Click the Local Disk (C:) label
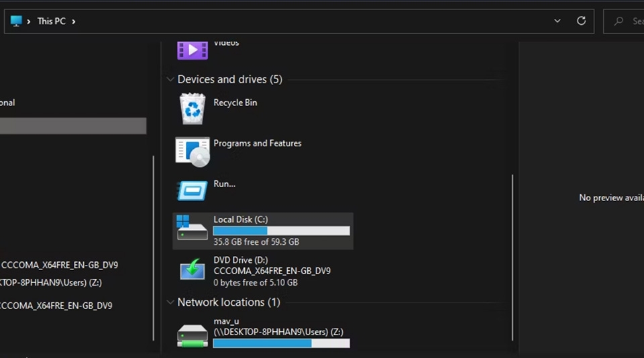The image size is (644, 358). 241,219
